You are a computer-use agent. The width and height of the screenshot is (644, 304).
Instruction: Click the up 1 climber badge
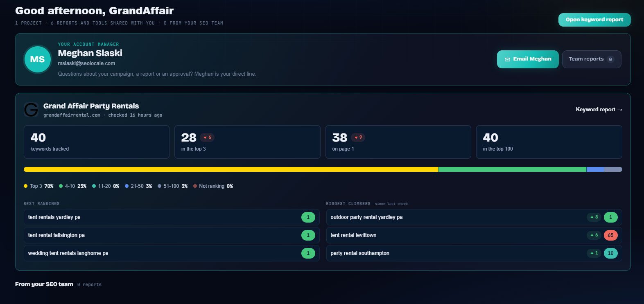click(594, 253)
